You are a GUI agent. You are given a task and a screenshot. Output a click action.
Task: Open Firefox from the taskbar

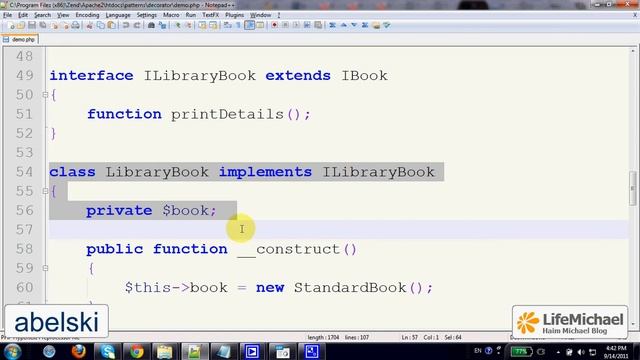tap(78, 351)
